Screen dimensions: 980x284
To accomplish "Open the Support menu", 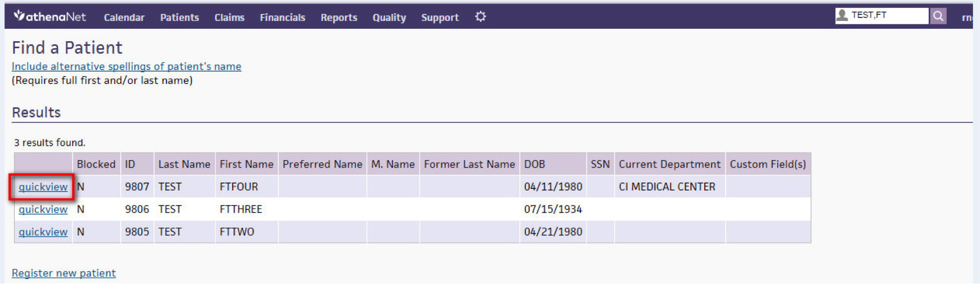I will (440, 17).
